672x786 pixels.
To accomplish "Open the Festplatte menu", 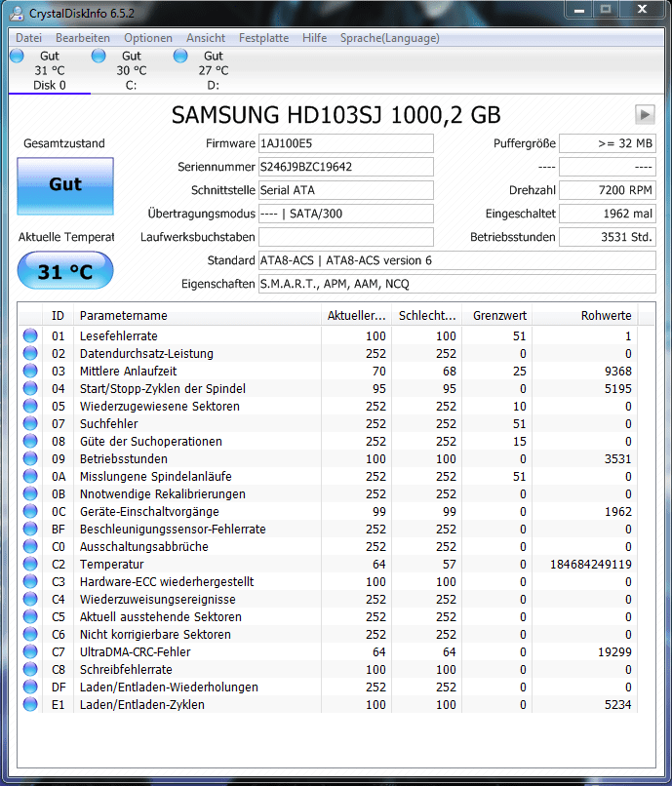I will 263,38.
